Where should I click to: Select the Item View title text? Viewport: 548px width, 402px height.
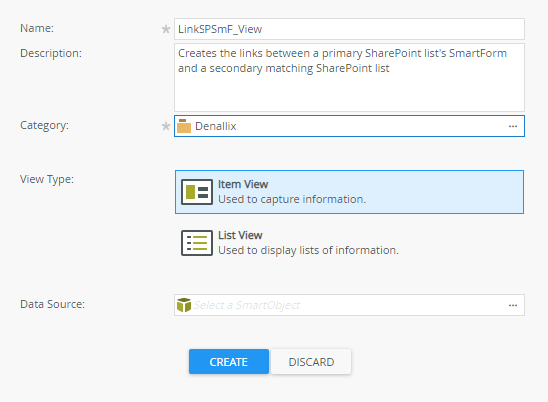tap(243, 184)
